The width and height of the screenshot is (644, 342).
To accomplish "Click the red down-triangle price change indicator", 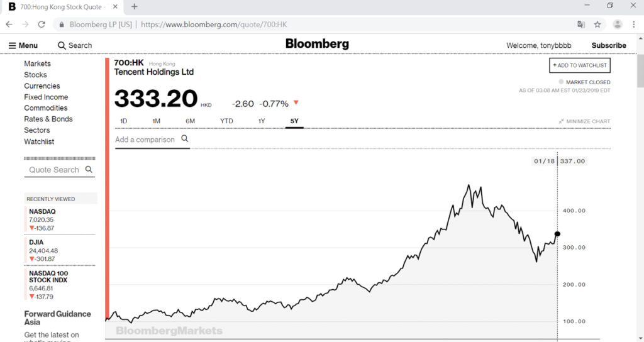I will (x=296, y=102).
